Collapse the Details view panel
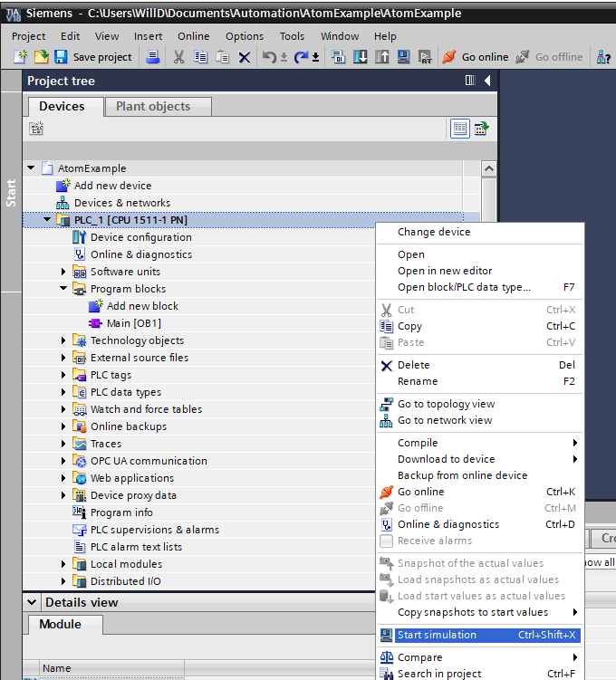Image resolution: width=616 pixels, height=680 pixels. 32,602
